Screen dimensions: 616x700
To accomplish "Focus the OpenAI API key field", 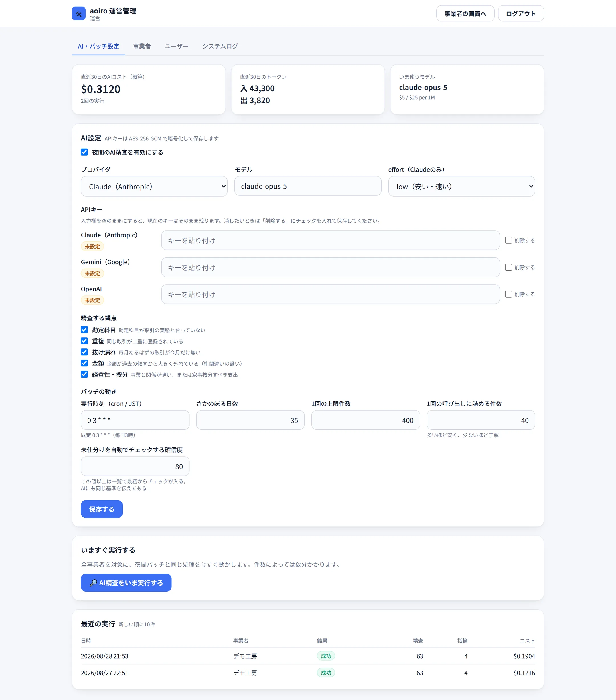I will coord(330,294).
